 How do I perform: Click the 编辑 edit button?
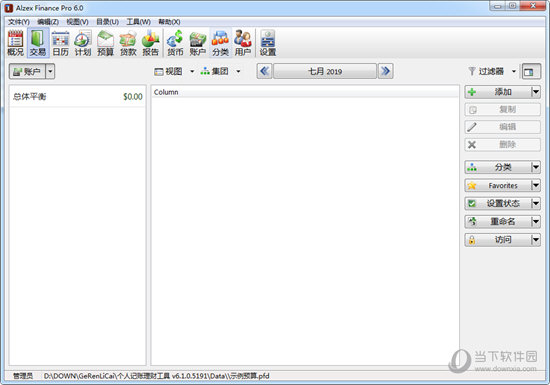click(x=502, y=127)
